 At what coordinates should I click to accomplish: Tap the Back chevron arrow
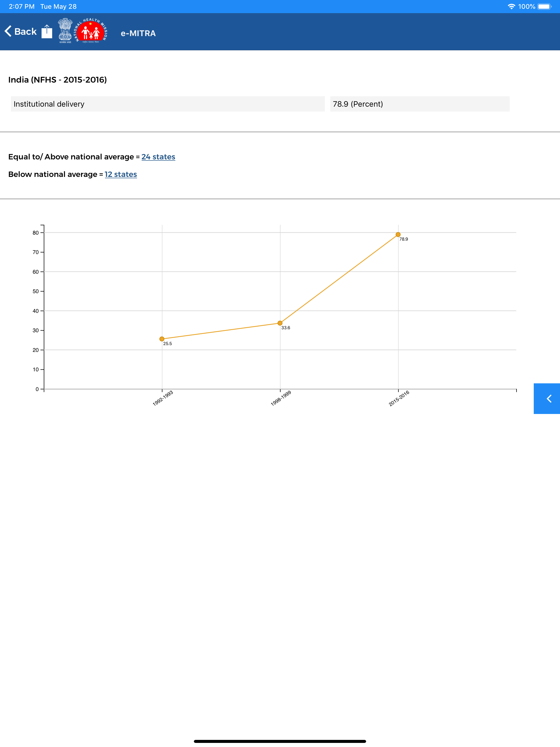pyautogui.click(x=8, y=31)
